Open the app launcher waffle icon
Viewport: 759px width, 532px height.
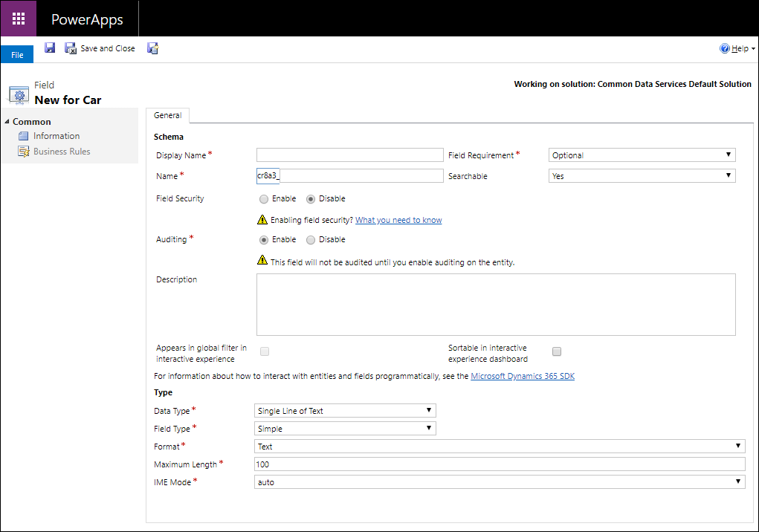pos(16,18)
